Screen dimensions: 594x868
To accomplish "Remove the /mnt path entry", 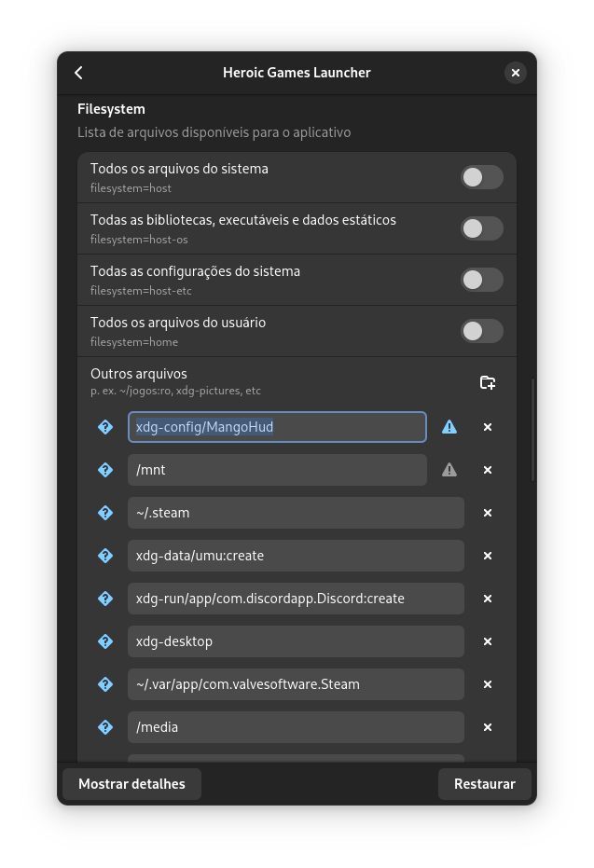I will [x=487, y=470].
